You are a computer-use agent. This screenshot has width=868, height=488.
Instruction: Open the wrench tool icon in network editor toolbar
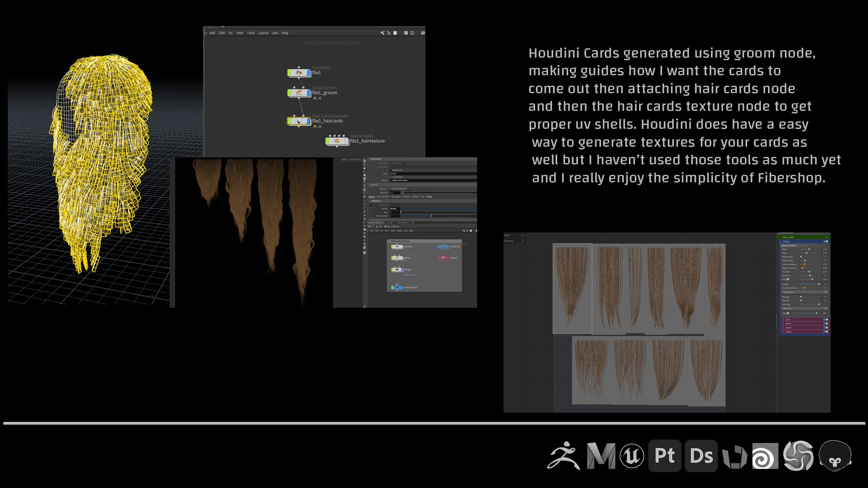click(382, 33)
